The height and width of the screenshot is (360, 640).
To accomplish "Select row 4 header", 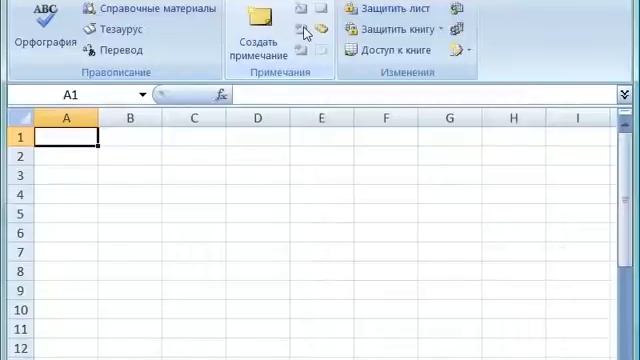I will click(x=21, y=195).
